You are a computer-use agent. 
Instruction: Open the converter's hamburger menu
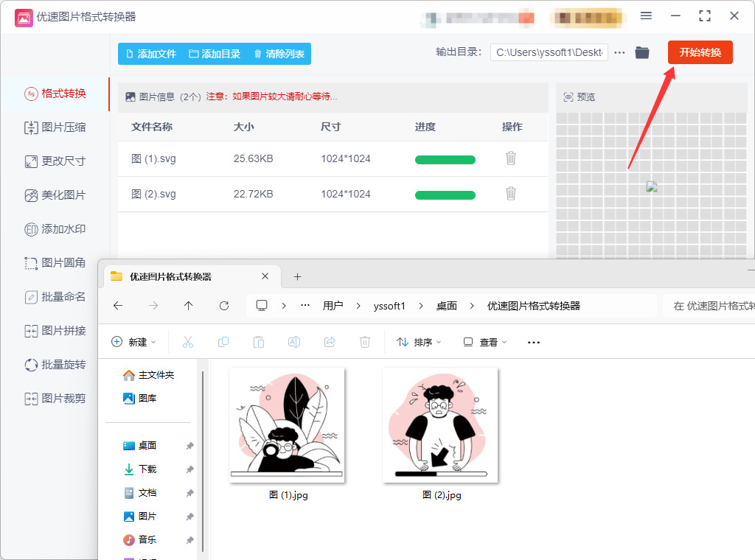(x=646, y=16)
